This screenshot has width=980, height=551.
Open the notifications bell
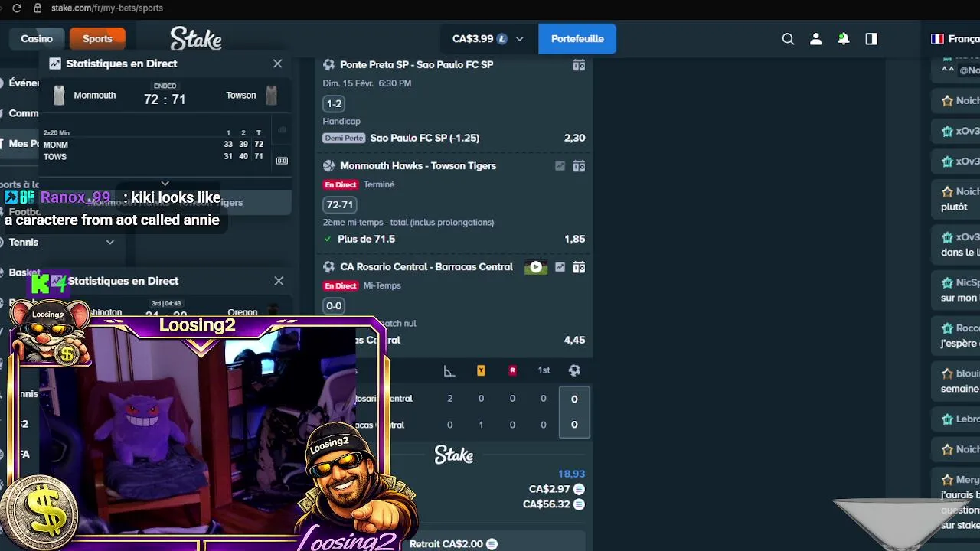tap(843, 38)
